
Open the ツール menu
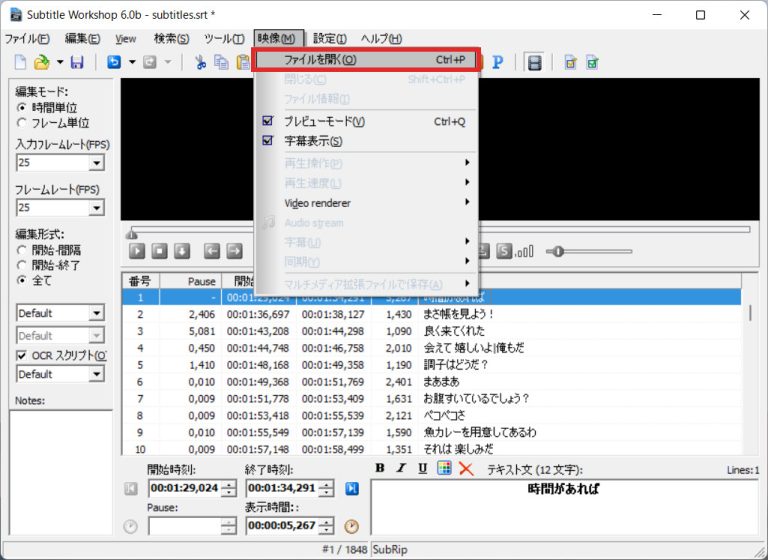[224, 39]
